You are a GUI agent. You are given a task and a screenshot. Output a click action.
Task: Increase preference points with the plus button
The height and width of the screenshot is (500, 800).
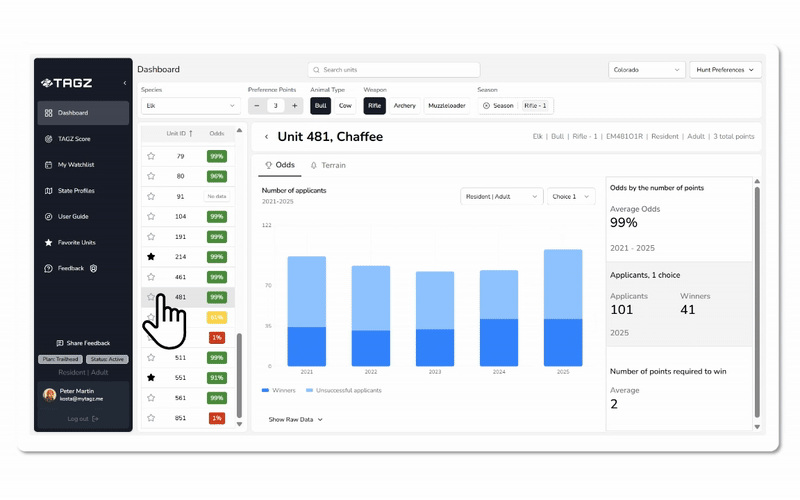click(x=294, y=106)
